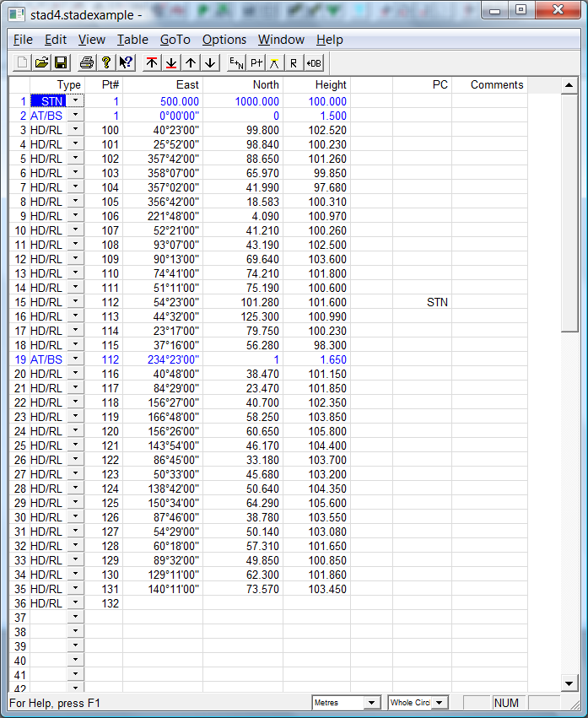The image size is (588, 718).
Task: Click the go-to-bottom red bar arrow icon
Action: tap(171, 62)
